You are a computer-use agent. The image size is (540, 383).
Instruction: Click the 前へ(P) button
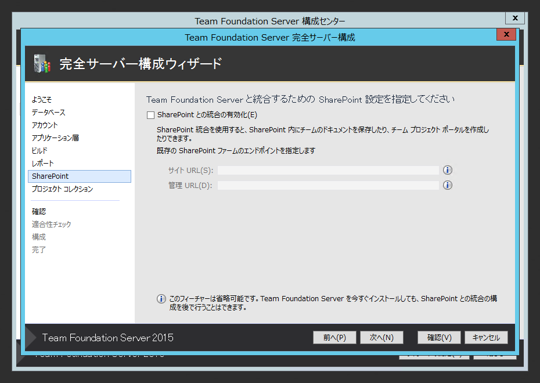334,338
